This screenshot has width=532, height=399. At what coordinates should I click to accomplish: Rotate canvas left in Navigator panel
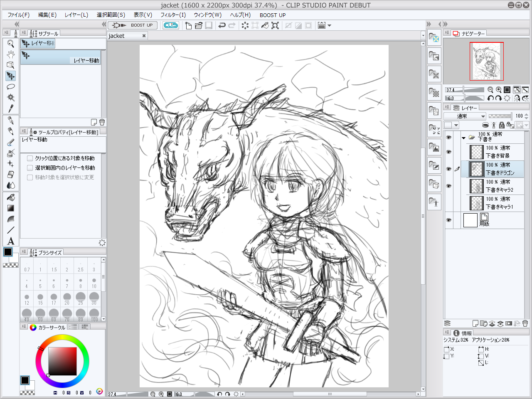point(490,99)
